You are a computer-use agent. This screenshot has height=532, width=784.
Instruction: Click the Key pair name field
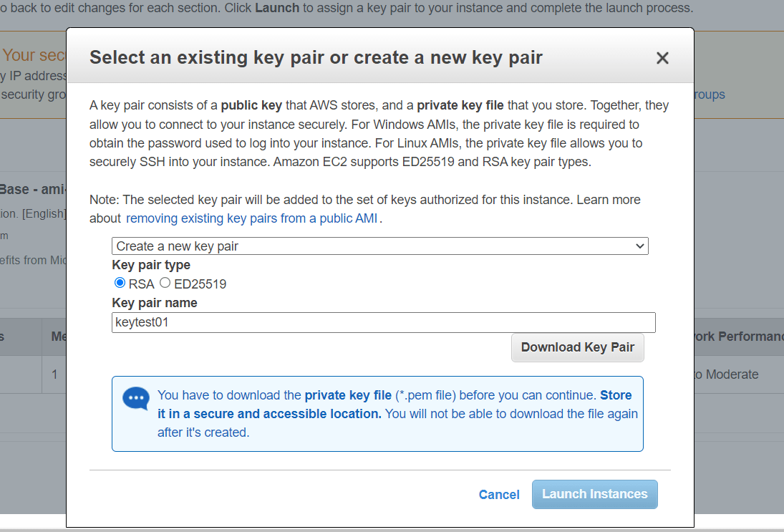click(x=384, y=322)
